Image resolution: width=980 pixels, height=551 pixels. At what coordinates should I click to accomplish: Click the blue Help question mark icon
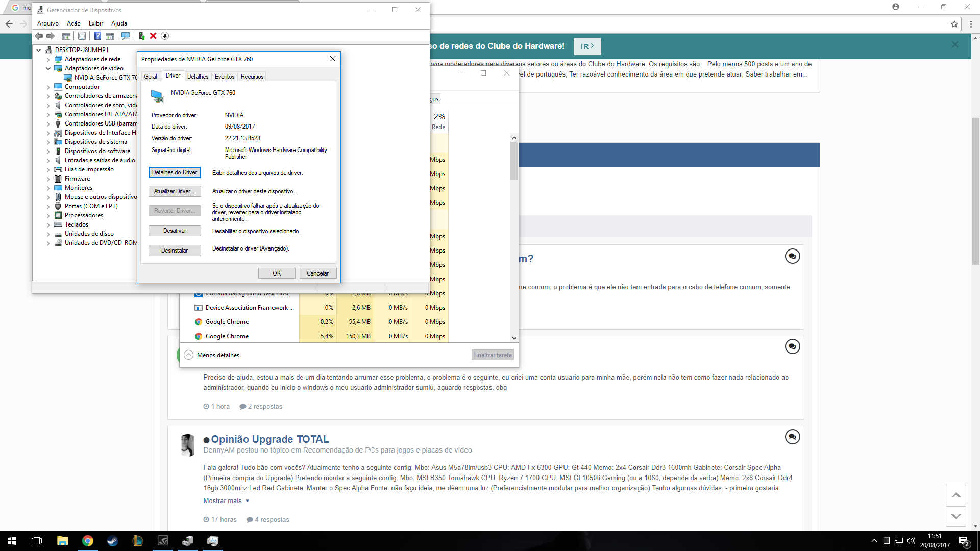[97, 36]
